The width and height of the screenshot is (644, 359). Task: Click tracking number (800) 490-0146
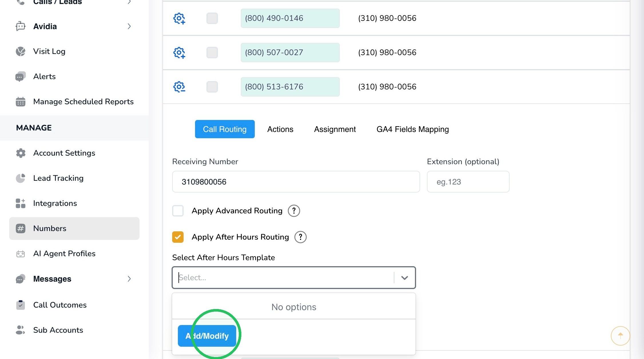pos(290,18)
